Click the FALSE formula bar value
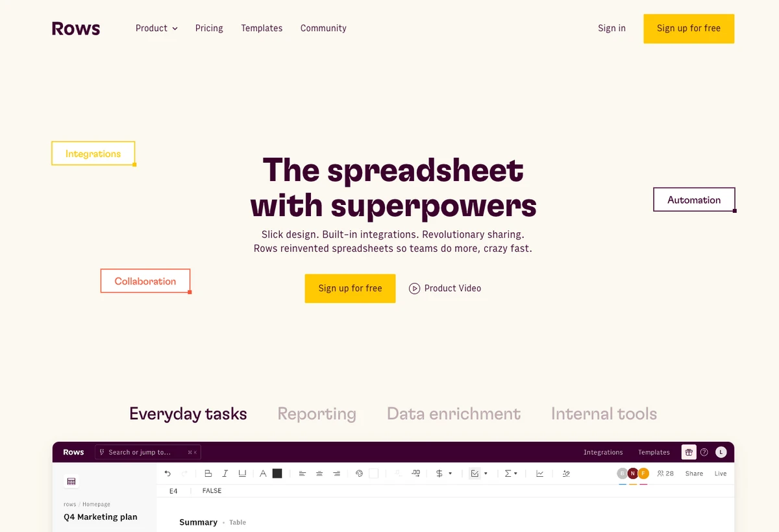 coord(212,491)
